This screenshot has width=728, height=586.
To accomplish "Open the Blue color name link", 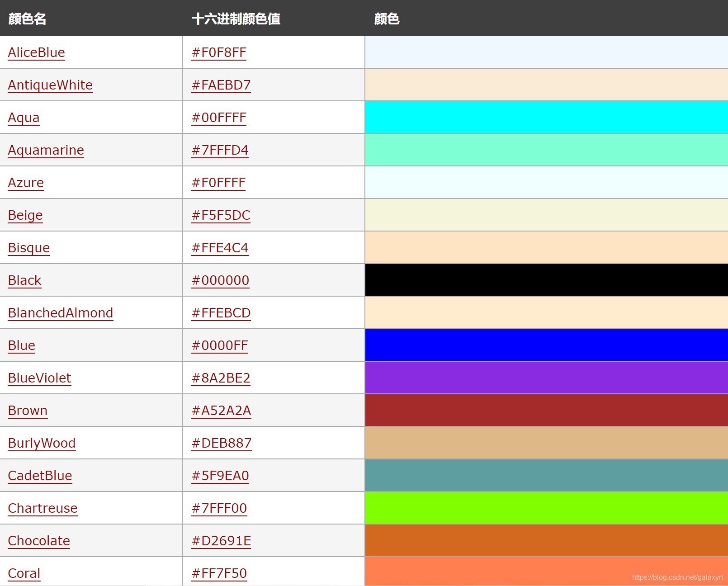I will tap(22, 345).
